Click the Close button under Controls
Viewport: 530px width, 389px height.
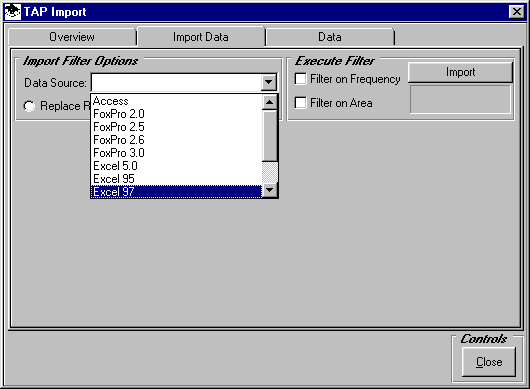tap(489, 362)
